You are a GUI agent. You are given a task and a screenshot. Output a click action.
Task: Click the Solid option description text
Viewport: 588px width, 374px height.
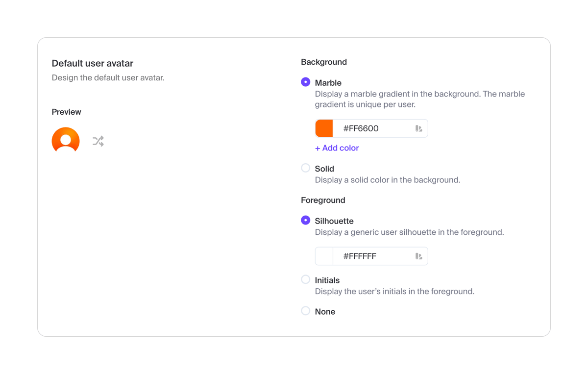(x=387, y=180)
